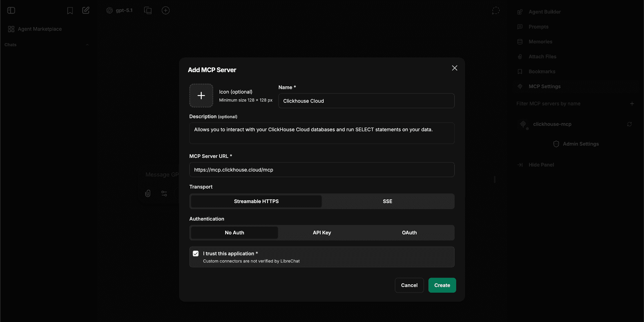The width and height of the screenshot is (644, 322).
Task: Open Agent Marketplace
Action: pyautogui.click(x=40, y=29)
